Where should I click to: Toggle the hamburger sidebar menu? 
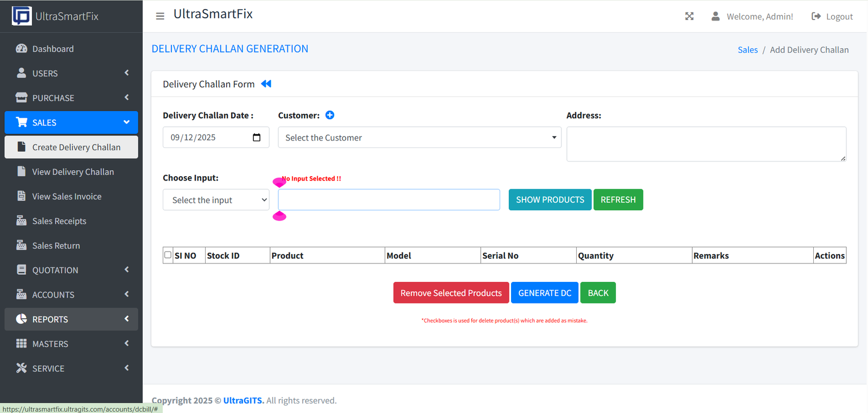tap(160, 16)
